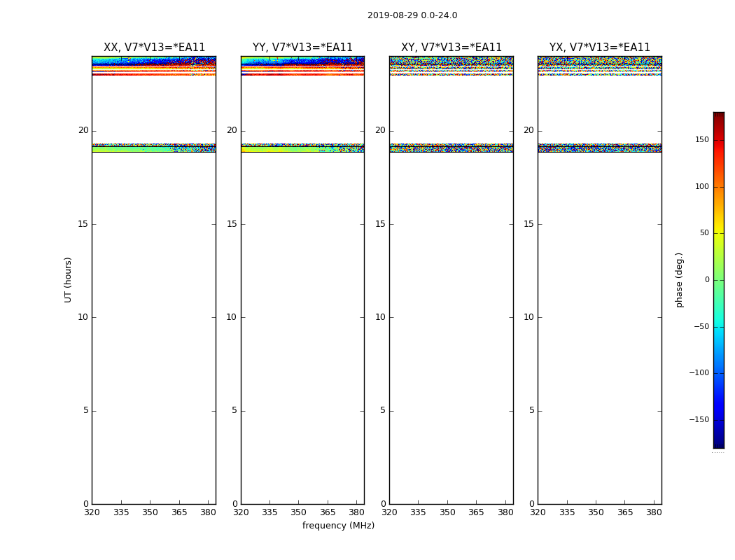This screenshot has width=735, height=560.
Task: Click the XX panel x-axis tick label 350
Action: point(150,512)
